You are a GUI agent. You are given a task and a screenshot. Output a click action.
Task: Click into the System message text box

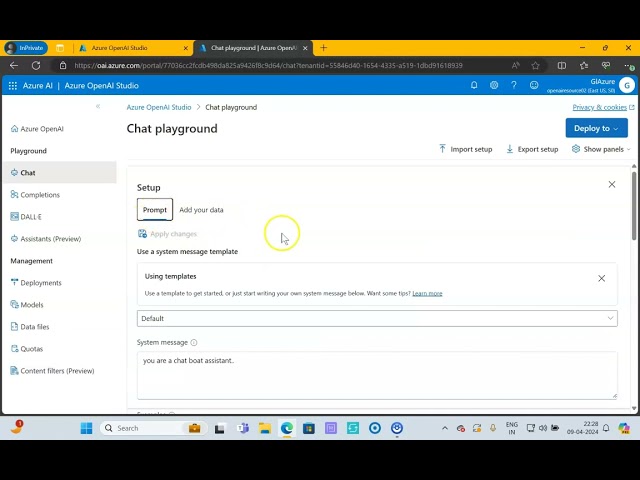coord(377,375)
